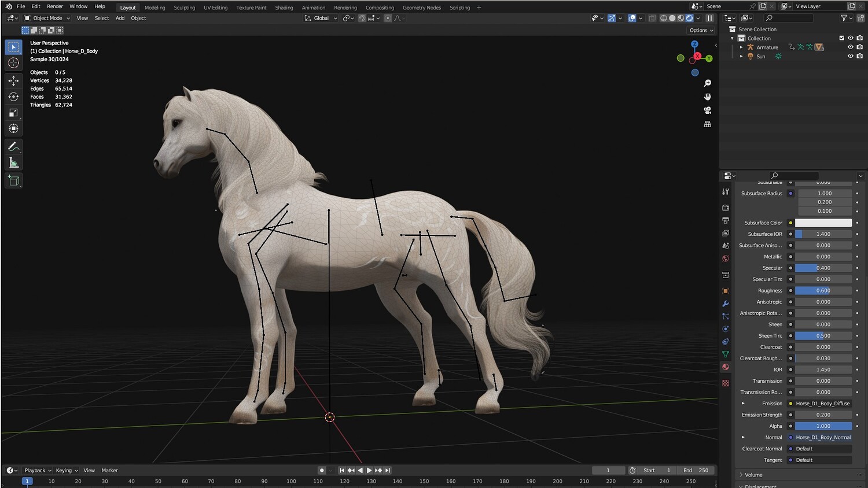Switch perspective/orthographic with the grid icon
Viewport: 868px width, 488px height.
pos(707,124)
